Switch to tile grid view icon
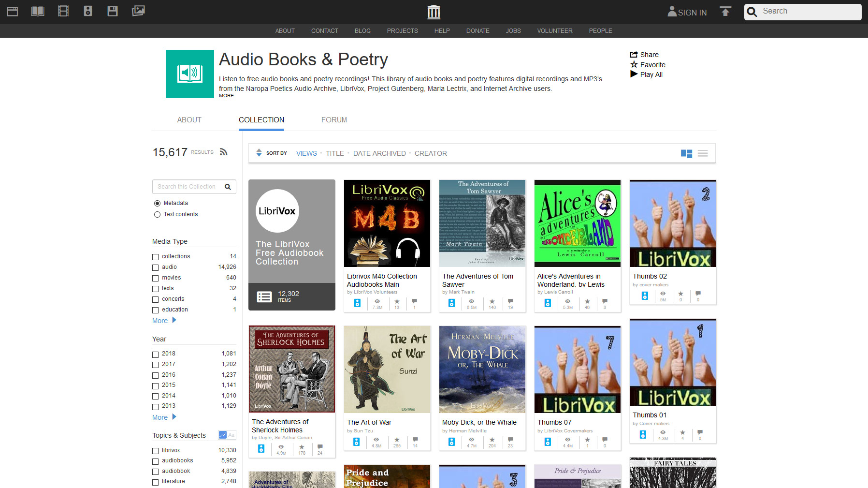The width and height of the screenshot is (868, 488). (x=686, y=153)
